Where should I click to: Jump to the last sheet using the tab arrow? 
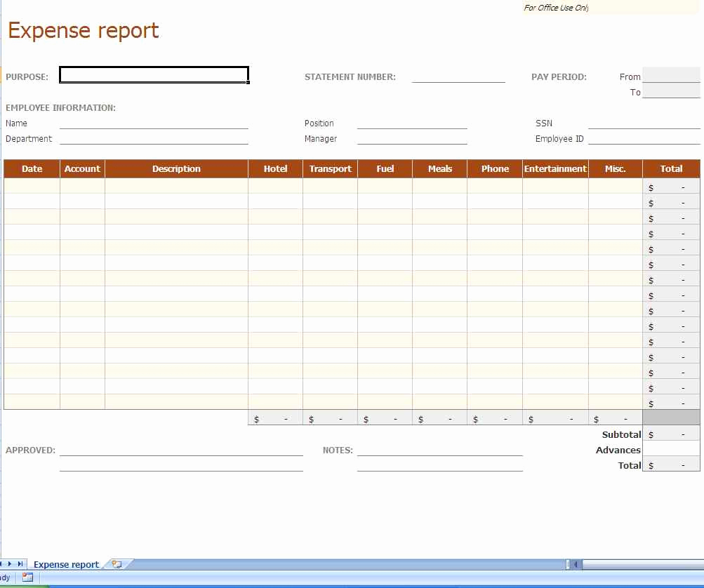(20, 564)
